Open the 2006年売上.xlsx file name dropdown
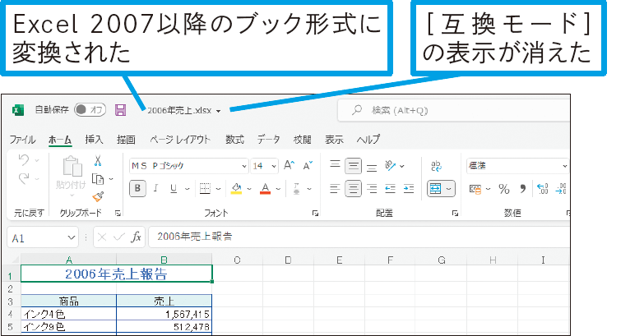The image size is (644, 336). tap(218, 111)
